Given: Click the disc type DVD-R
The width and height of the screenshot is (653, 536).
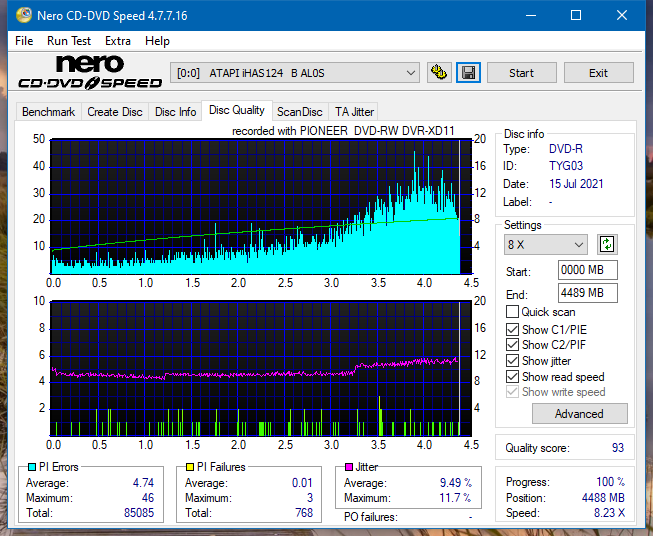Looking at the screenshot, I should 566,149.
